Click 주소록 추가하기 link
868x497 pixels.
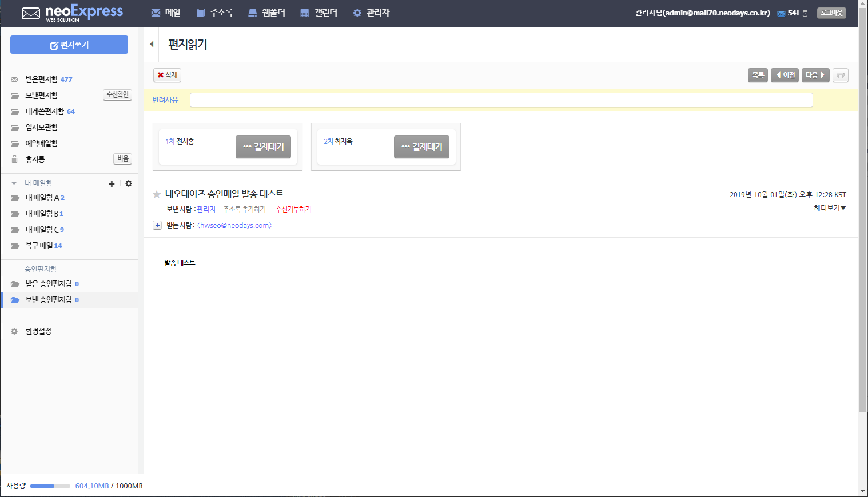click(244, 209)
